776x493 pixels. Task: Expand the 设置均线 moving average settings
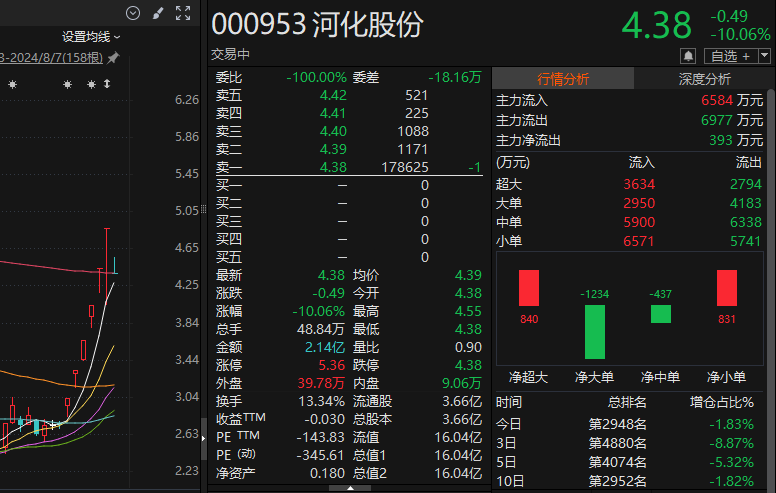(91, 37)
